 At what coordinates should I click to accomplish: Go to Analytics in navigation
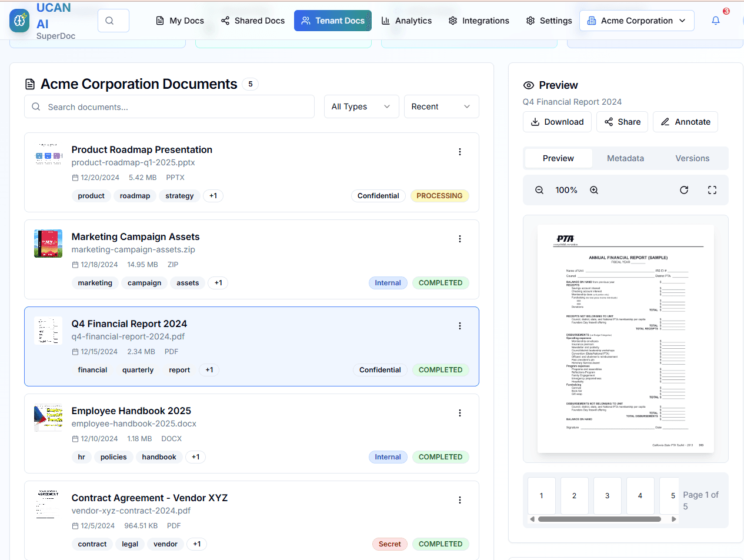(406, 21)
